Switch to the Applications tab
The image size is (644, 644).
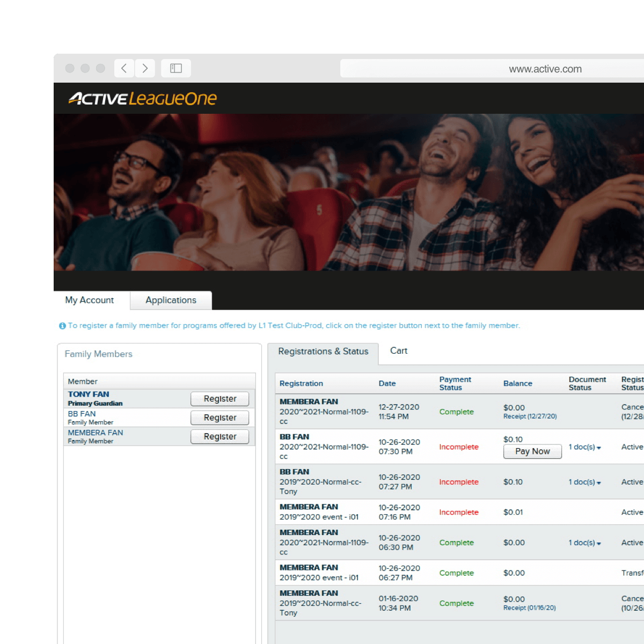tap(171, 301)
